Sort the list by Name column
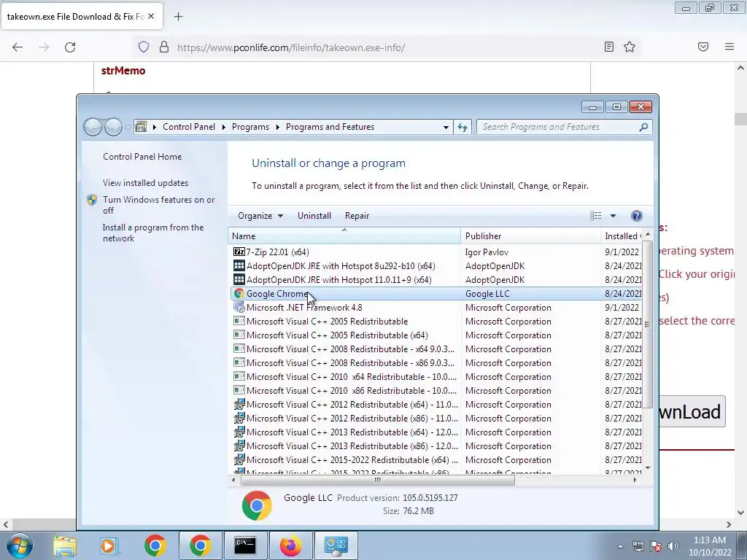This screenshot has height=560, width=747. tap(344, 236)
